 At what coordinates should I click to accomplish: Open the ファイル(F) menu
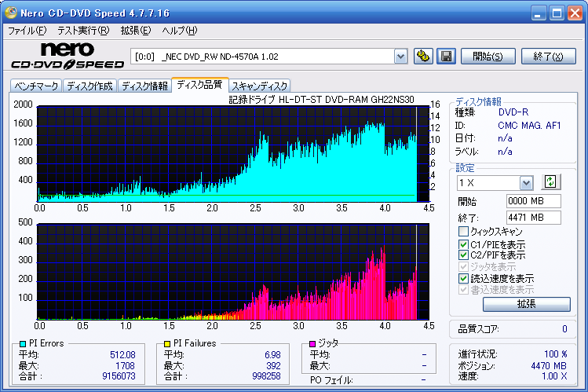click(27, 31)
